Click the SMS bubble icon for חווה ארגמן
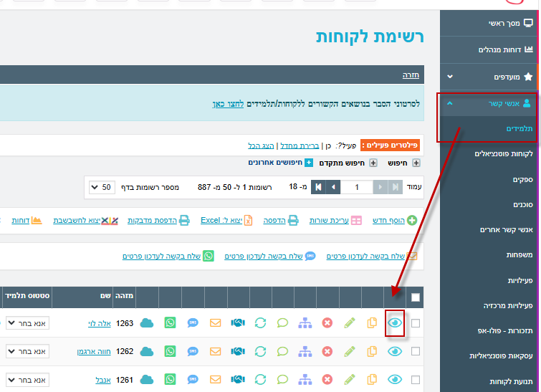Image resolution: width=541 pixels, height=392 pixels. click(x=193, y=352)
